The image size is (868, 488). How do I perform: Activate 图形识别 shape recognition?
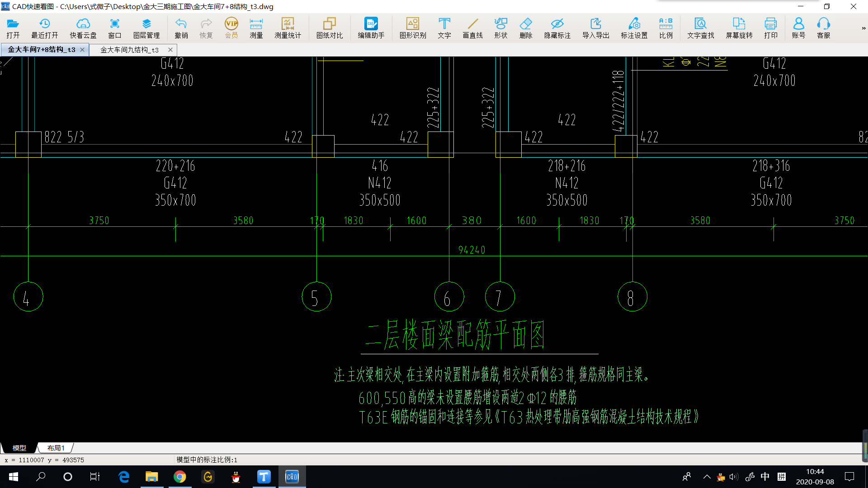413,27
